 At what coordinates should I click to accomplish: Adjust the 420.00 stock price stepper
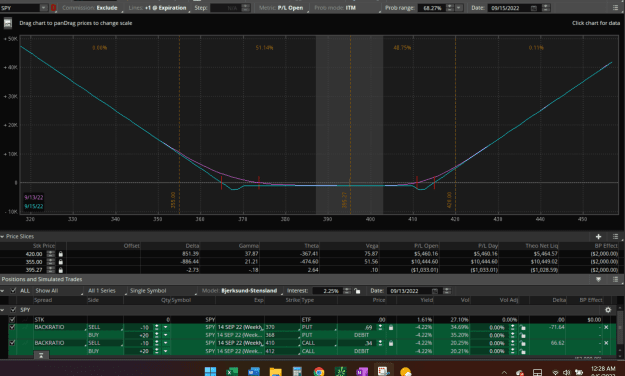click(x=51, y=254)
